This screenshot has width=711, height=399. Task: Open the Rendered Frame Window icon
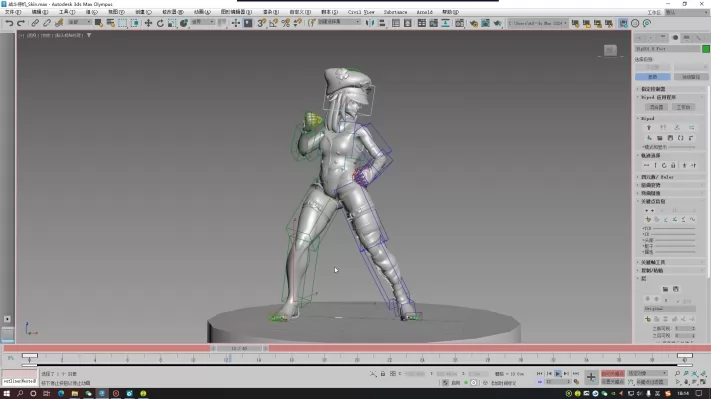pyautogui.click(x=485, y=23)
